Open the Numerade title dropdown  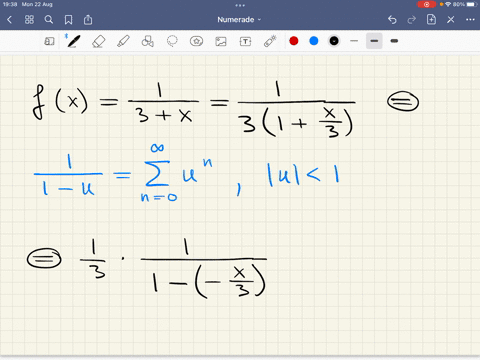pyautogui.click(x=239, y=20)
